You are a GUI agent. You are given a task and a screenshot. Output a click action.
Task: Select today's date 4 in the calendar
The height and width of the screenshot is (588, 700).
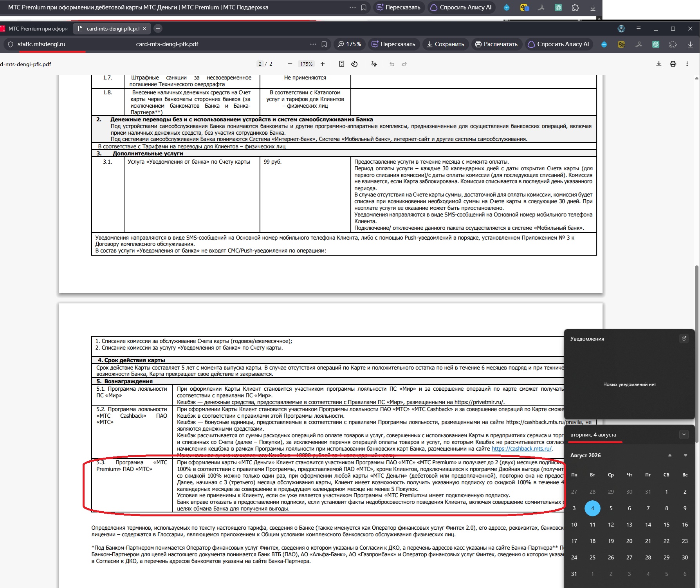click(592, 508)
